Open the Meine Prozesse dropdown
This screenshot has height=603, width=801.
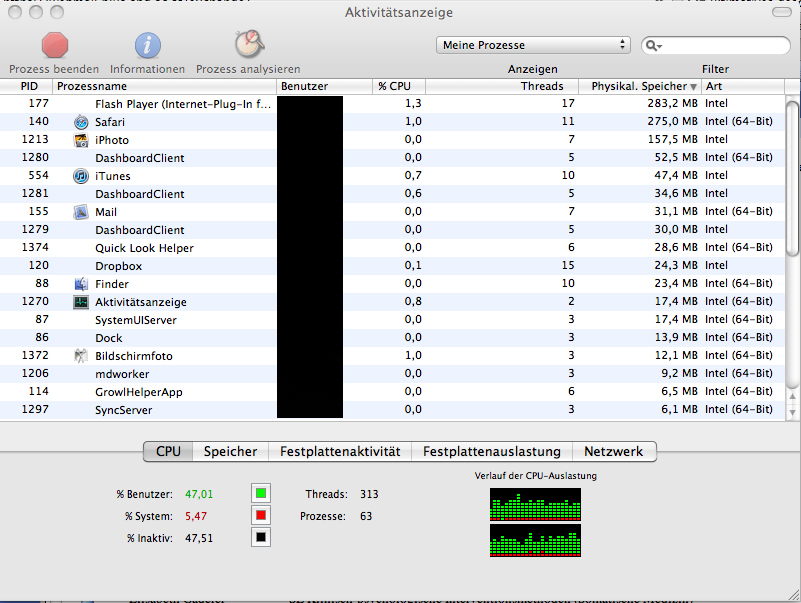[x=533, y=45]
